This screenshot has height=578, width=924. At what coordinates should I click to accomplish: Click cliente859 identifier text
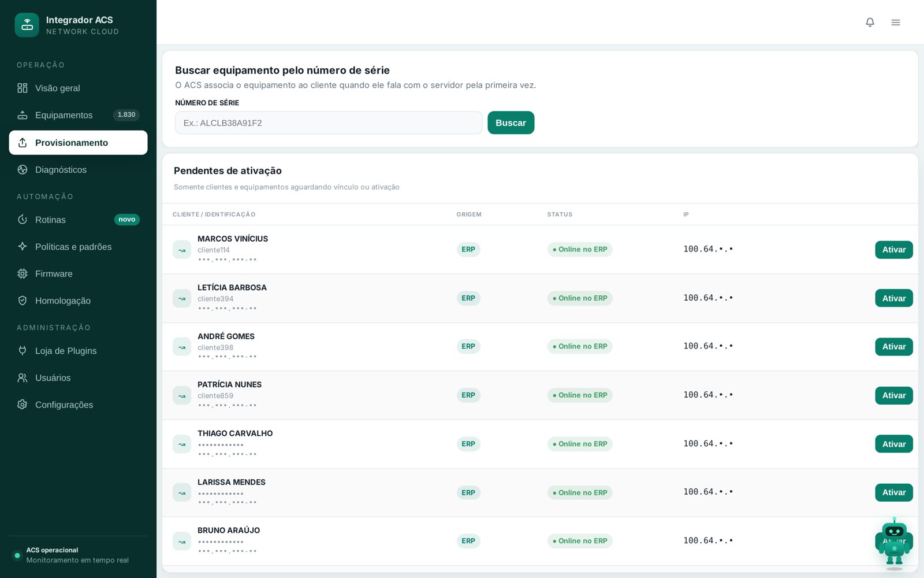(x=215, y=396)
